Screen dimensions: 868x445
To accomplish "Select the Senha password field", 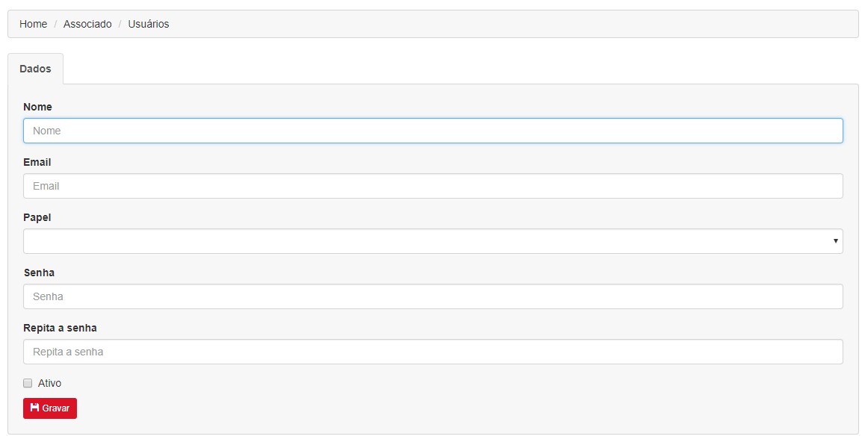I will pyautogui.click(x=433, y=296).
